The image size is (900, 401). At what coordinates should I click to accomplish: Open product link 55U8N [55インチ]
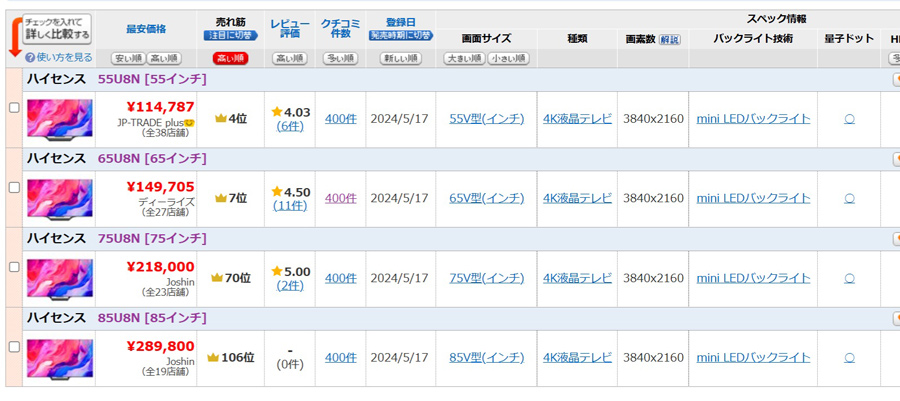pos(152,80)
